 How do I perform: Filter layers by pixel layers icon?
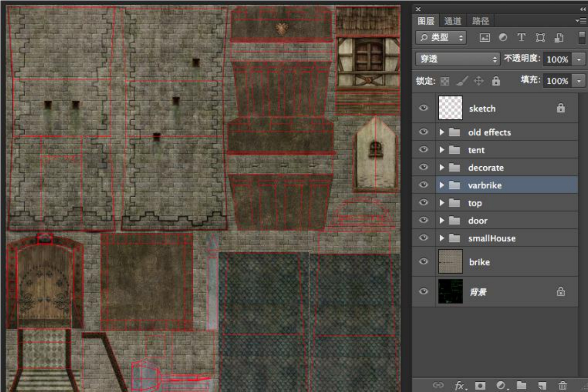pos(485,37)
